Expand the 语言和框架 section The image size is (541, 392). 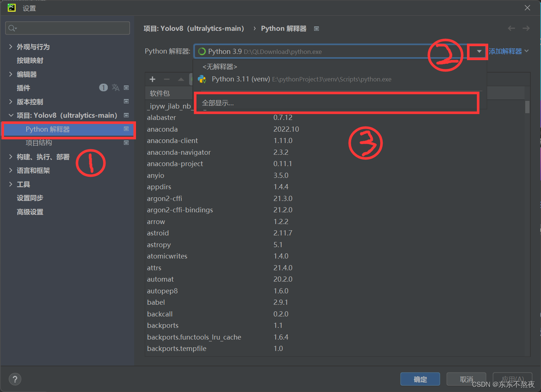coord(11,170)
